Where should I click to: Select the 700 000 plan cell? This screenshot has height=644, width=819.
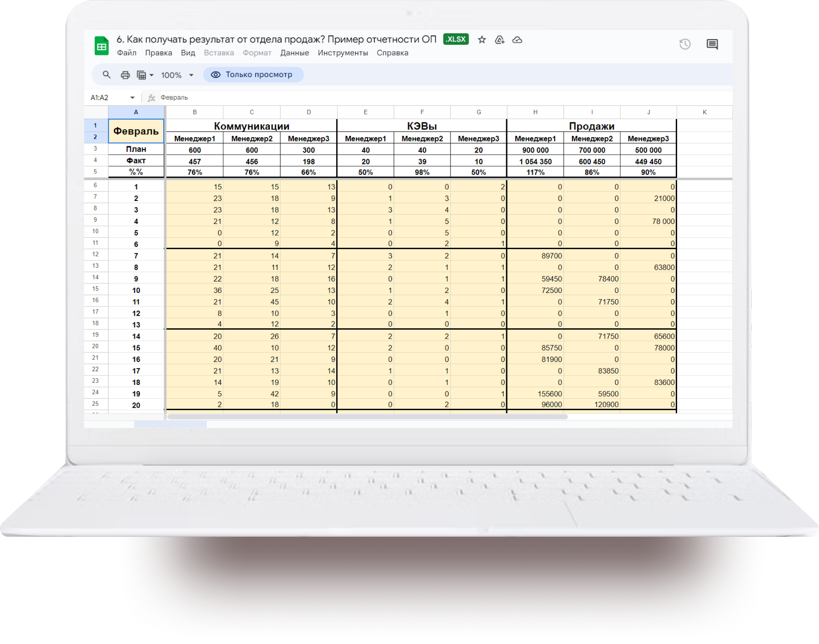click(x=592, y=150)
